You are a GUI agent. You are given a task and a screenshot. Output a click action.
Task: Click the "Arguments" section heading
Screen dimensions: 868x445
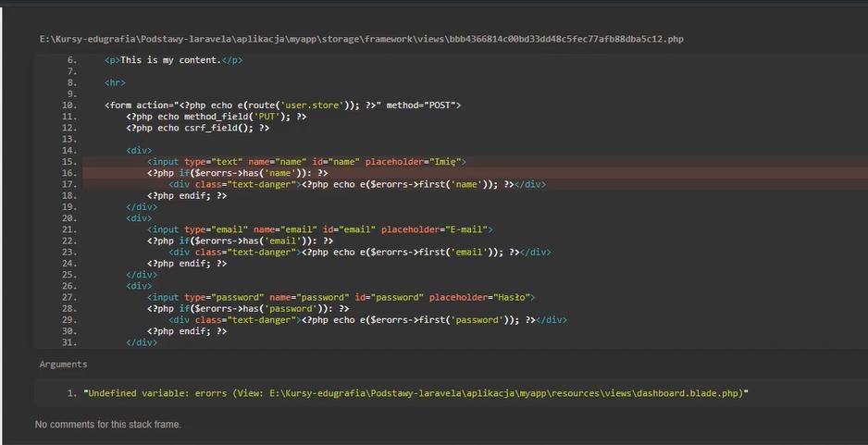click(63, 365)
